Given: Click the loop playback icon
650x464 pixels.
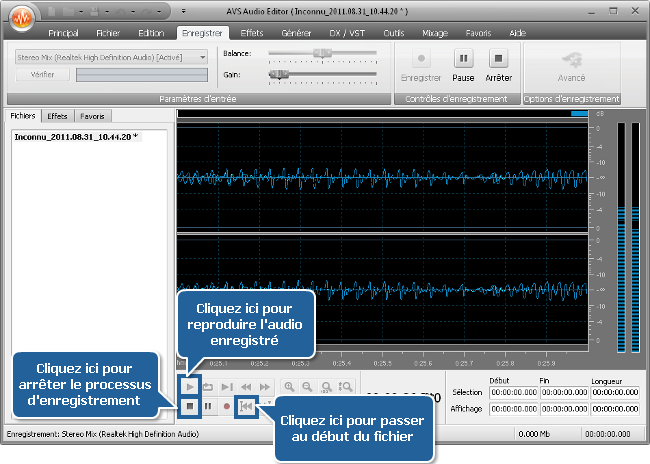Looking at the screenshot, I should 209,386.
